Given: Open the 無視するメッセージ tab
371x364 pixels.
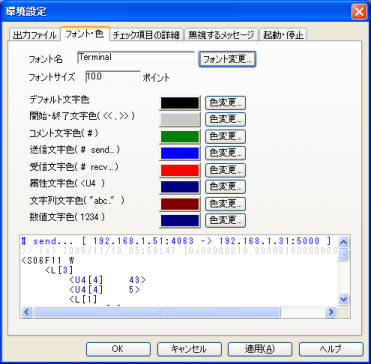Looking at the screenshot, I should pos(222,35).
